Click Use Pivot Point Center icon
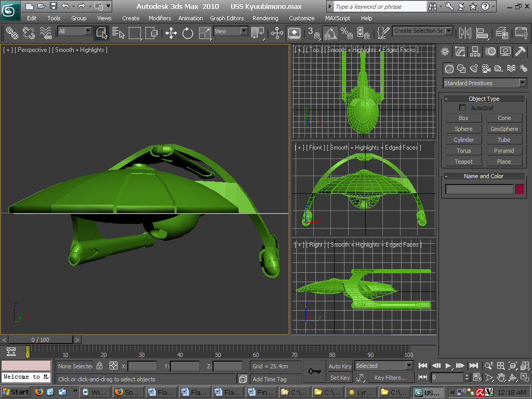Viewport: 532px width, 399px height. (x=258, y=33)
